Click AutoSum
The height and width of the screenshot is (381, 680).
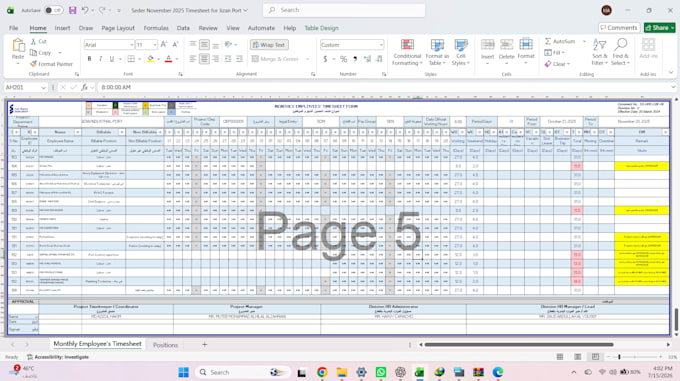[x=560, y=41]
